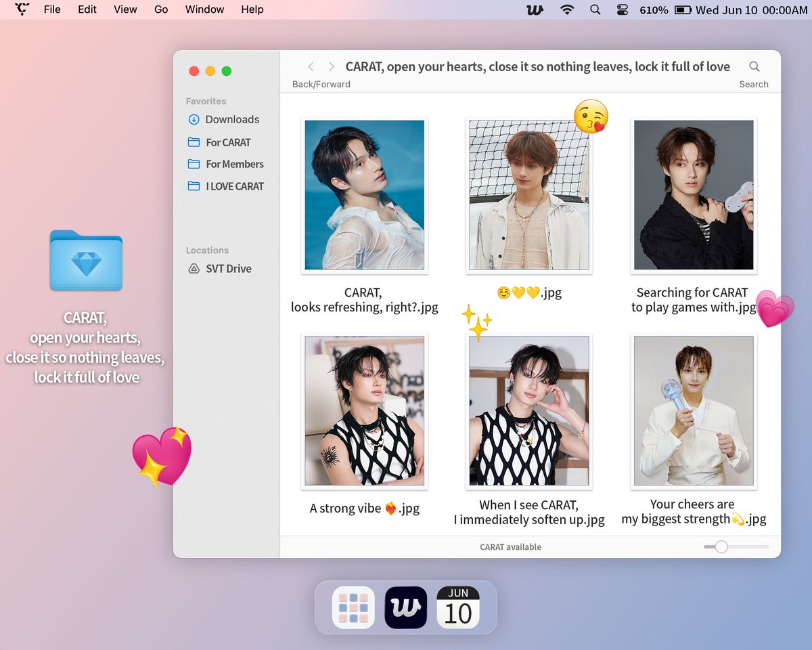Click filename 'looks refreshing, right?.jpg'
Viewport: 812px width, 650px height.
point(365,307)
